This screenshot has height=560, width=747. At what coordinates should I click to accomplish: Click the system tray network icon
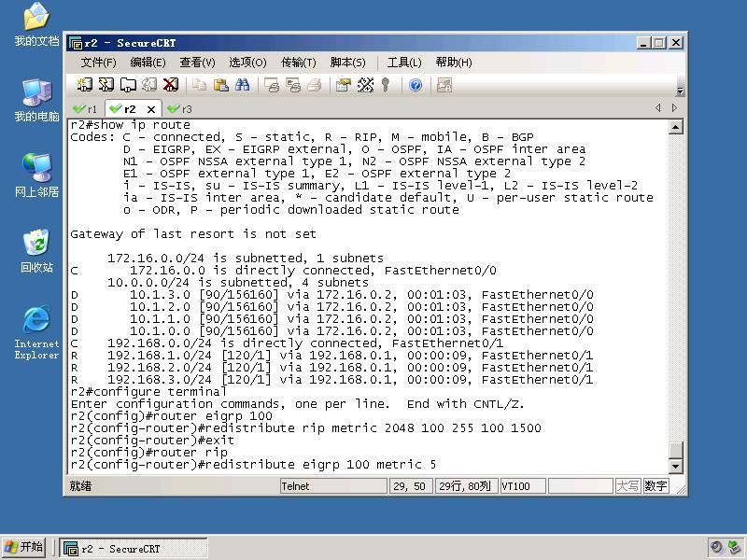point(734,548)
